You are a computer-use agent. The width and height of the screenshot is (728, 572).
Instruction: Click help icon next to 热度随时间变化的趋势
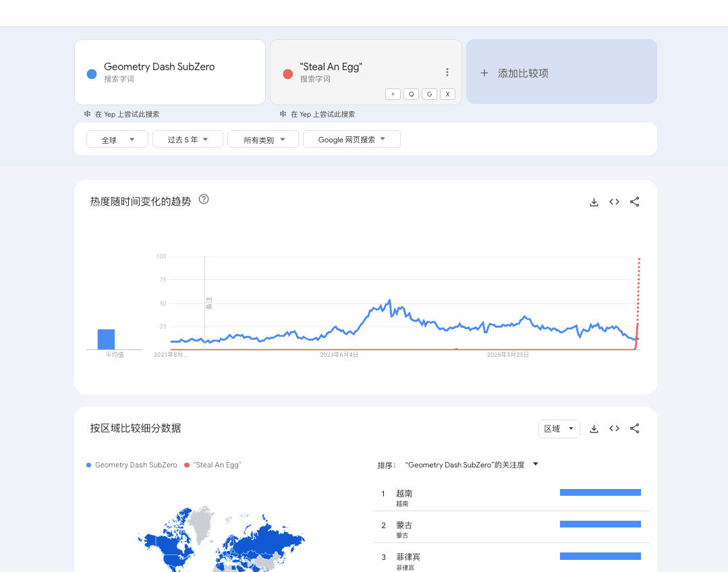coord(203,199)
